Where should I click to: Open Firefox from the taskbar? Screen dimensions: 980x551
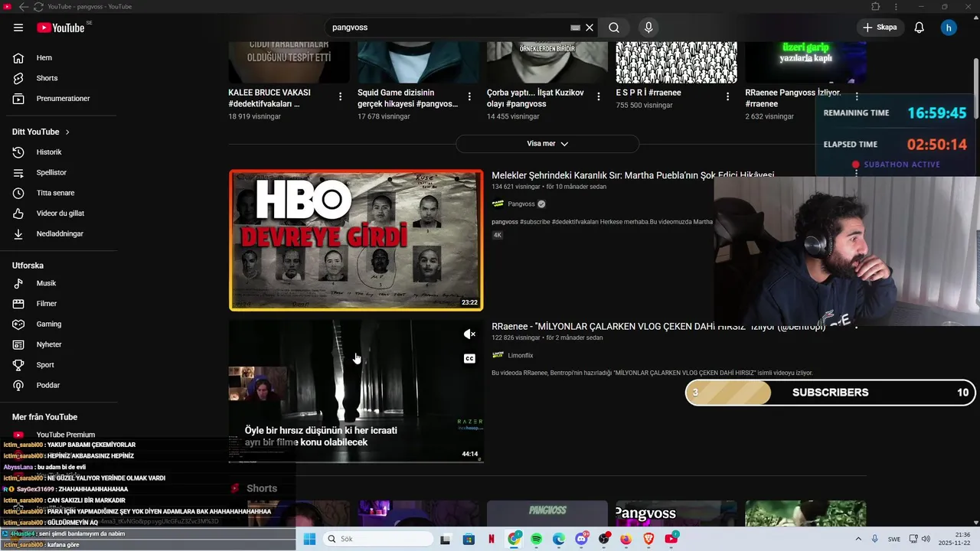[x=626, y=539]
